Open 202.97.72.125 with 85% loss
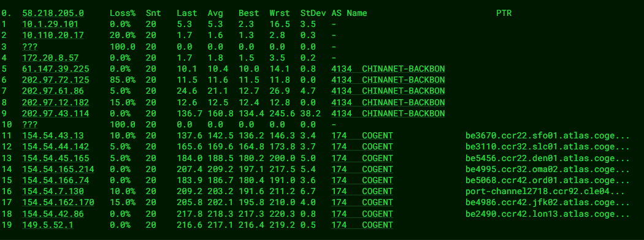Screen dimensions: 644x240 click(55, 80)
